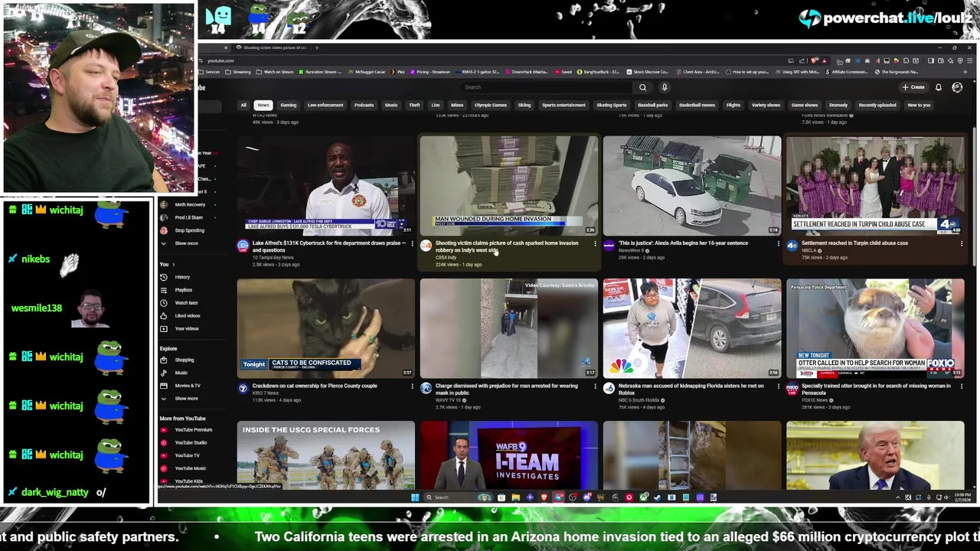Open a new browser tab with plus

tap(317, 47)
